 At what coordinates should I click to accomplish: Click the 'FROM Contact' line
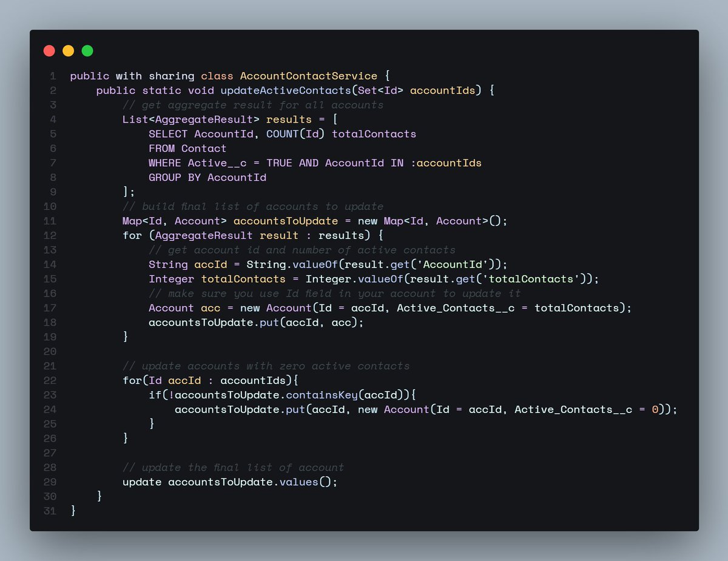[187, 148]
